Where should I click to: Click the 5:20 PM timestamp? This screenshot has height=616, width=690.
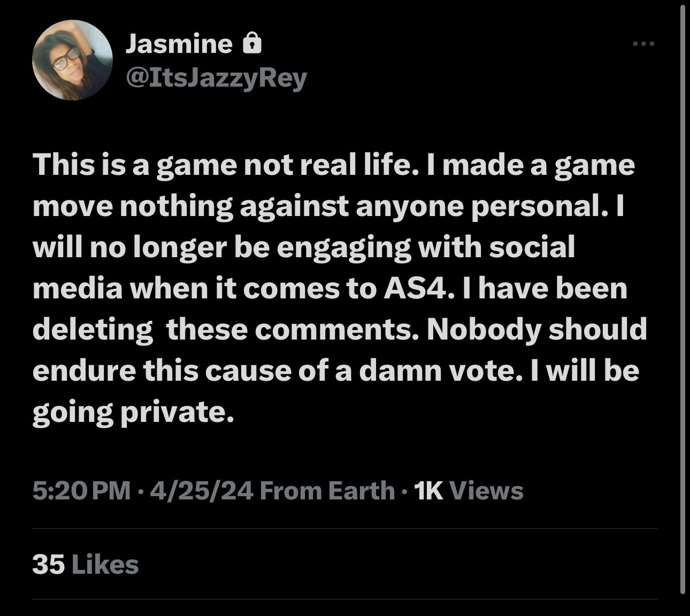(x=82, y=490)
